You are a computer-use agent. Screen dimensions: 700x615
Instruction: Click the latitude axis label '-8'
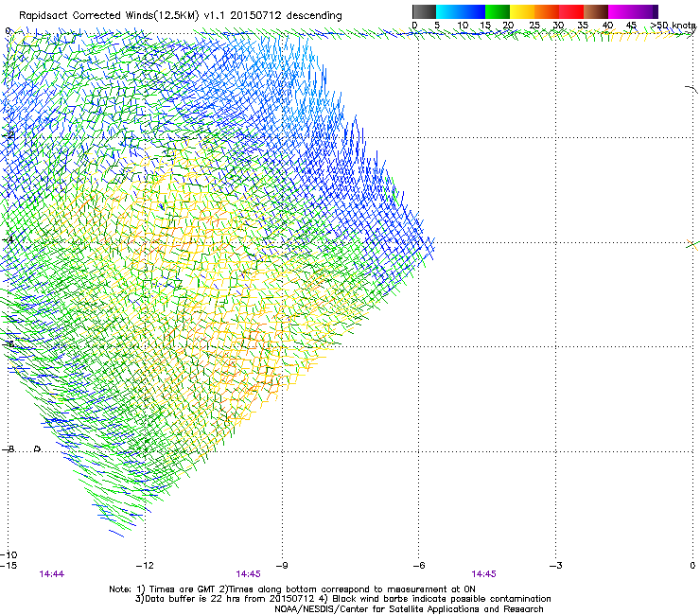click(x=8, y=448)
